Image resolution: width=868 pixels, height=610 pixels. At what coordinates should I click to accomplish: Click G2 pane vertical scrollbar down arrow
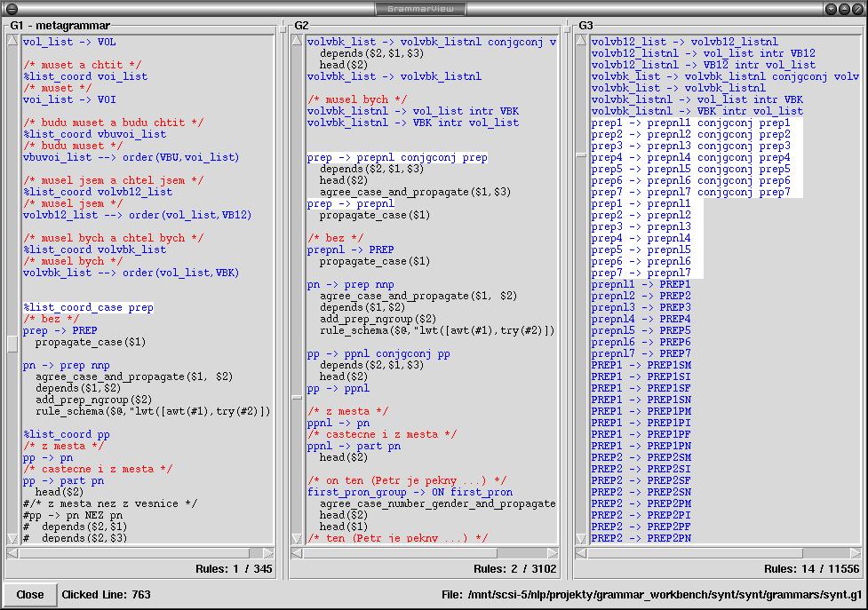click(x=298, y=538)
